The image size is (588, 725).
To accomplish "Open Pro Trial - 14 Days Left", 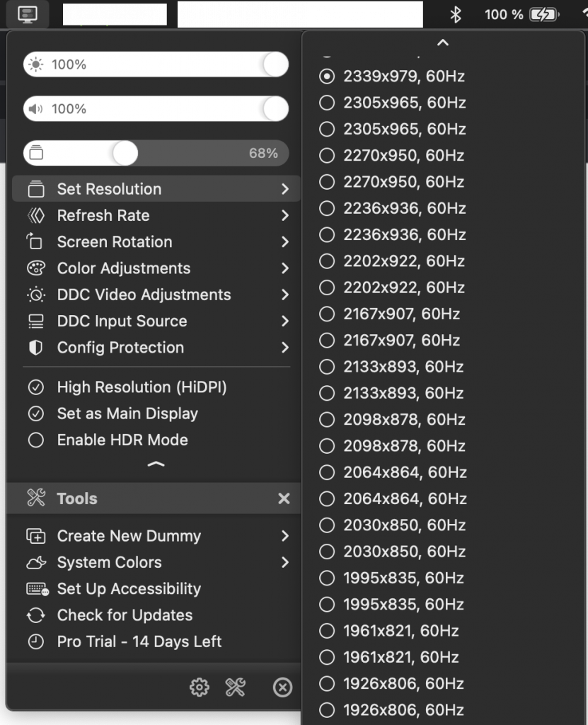I will (140, 641).
